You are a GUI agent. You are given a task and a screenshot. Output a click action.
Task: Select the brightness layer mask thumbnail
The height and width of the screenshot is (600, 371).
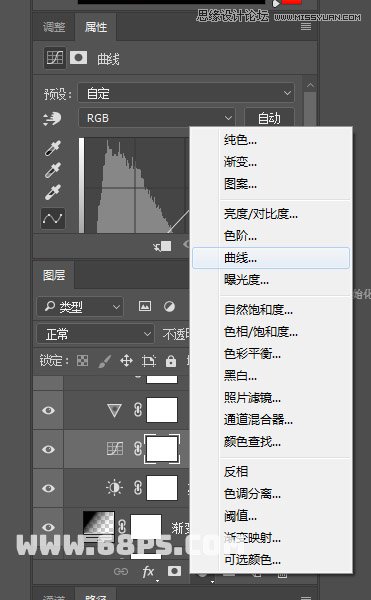162,488
